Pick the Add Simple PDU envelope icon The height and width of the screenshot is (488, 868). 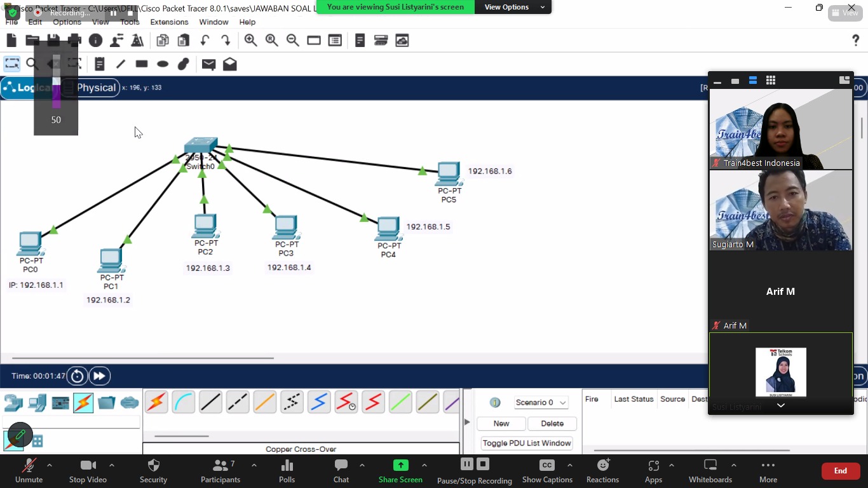coord(208,64)
